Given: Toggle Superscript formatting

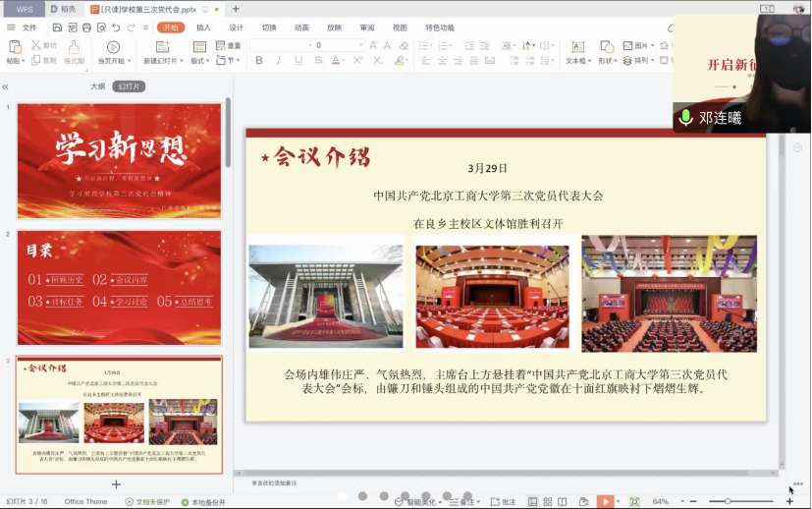Looking at the screenshot, I should 357,61.
